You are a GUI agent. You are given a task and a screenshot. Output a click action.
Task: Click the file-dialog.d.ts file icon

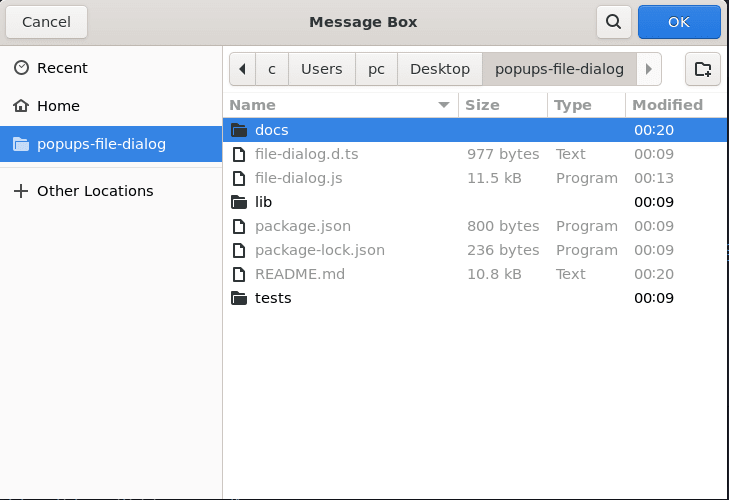[239, 154]
